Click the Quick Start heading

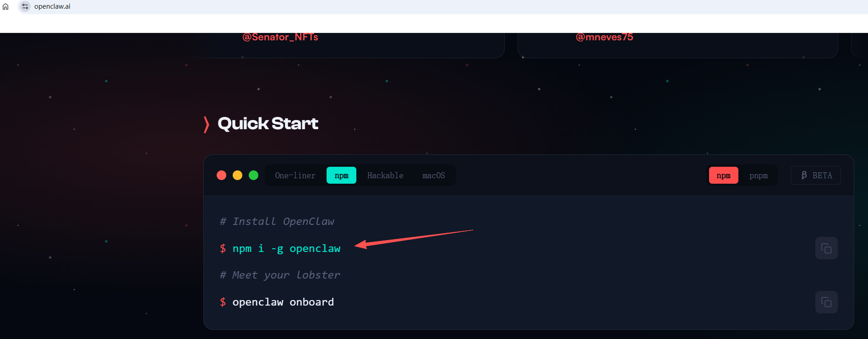(x=268, y=124)
